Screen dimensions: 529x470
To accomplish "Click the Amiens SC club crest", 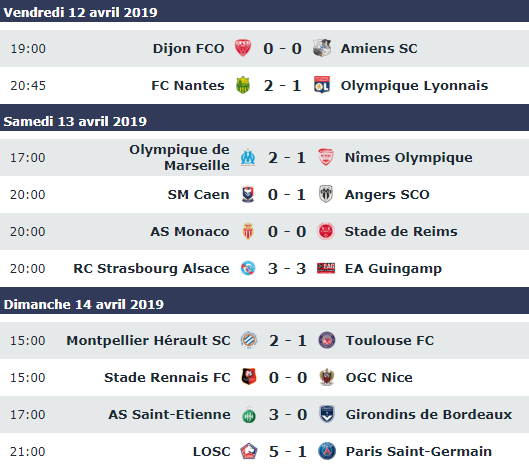I will pos(322,48).
